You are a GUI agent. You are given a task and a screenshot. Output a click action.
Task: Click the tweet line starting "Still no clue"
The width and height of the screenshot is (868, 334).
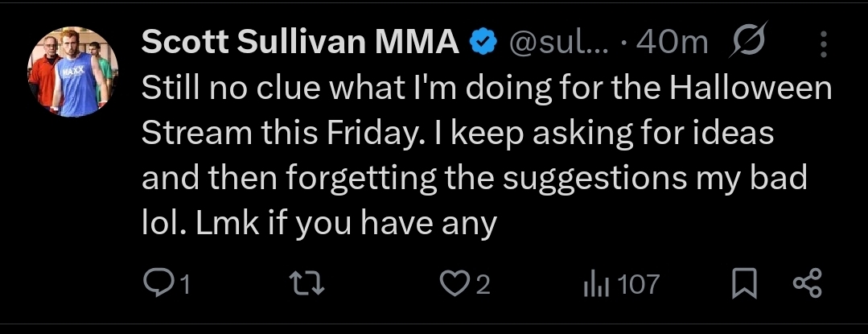pyautogui.click(x=486, y=88)
